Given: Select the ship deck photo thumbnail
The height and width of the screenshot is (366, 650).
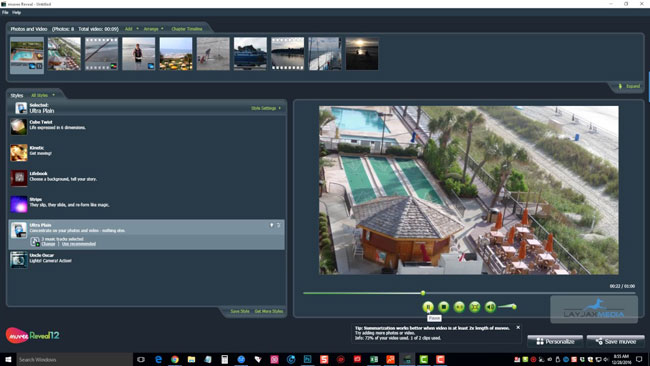Looking at the screenshot, I should (x=325, y=54).
